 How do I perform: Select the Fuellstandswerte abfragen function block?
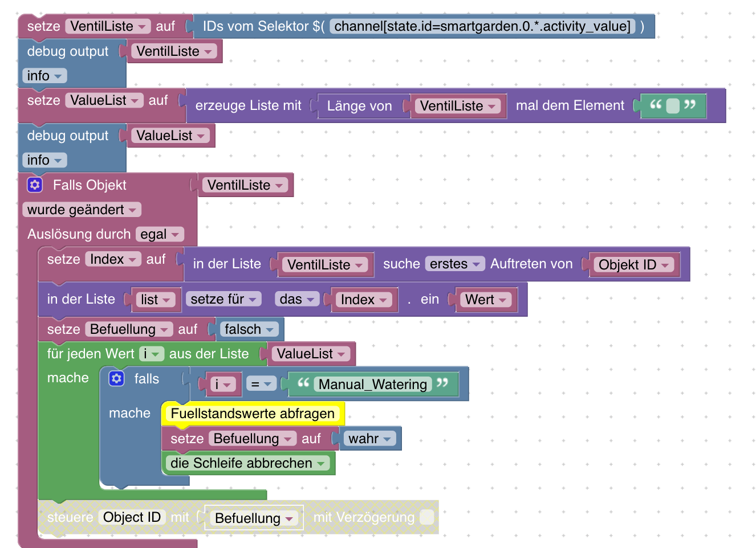253,414
